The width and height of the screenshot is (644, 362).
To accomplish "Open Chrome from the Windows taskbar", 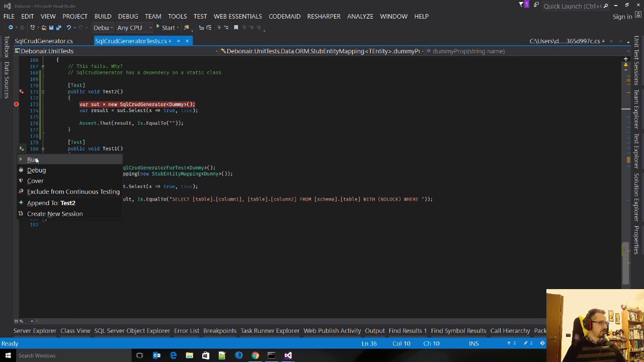I will tap(255, 355).
